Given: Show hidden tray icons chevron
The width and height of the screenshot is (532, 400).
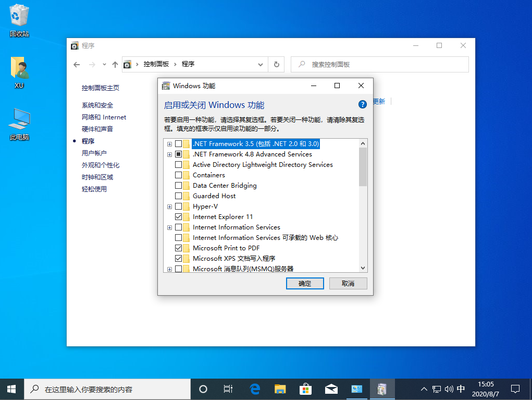Looking at the screenshot, I should 424,389.
